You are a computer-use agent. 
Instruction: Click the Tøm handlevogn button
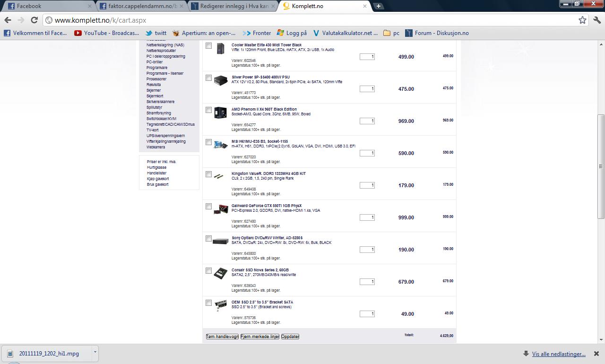(222, 337)
